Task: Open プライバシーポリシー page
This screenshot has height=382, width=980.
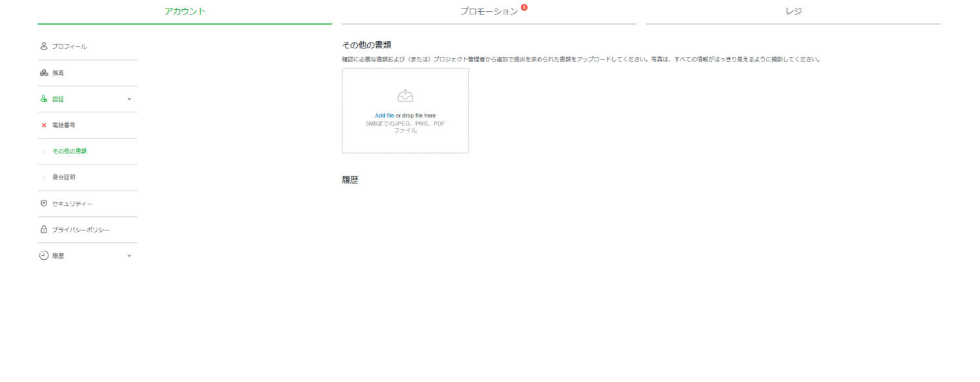Action: (81, 229)
